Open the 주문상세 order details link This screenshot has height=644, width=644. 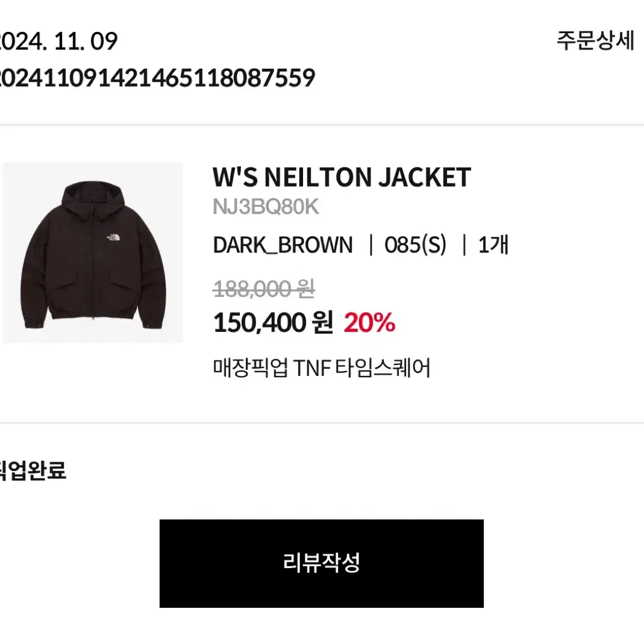tap(595, 40)
